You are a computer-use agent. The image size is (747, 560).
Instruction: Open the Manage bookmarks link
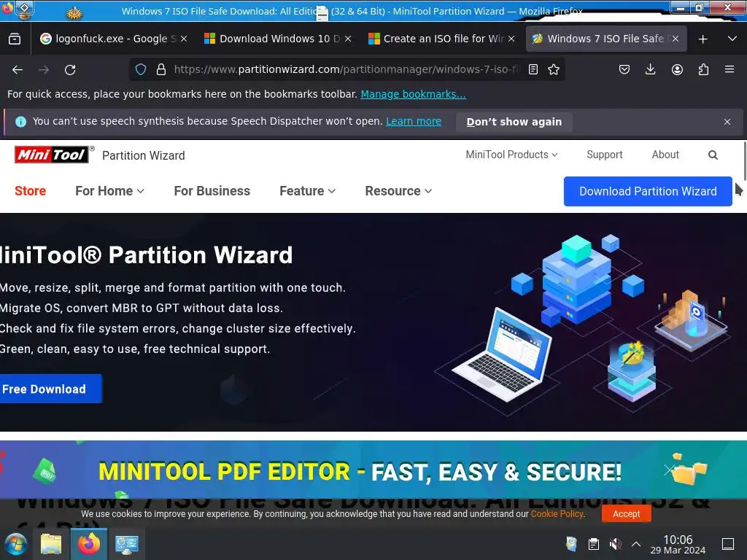[413, 94]
